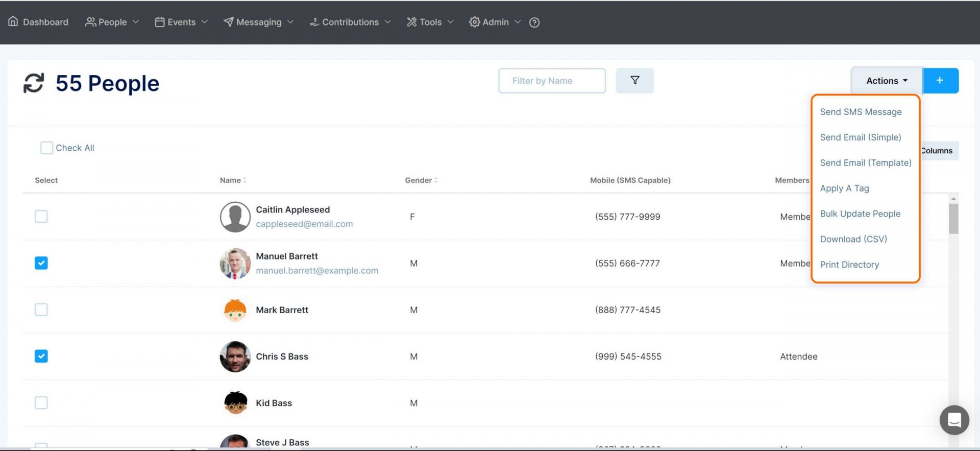
Task: Sort the Gender column
Action: pyautogui.click(x=435, y=180)
